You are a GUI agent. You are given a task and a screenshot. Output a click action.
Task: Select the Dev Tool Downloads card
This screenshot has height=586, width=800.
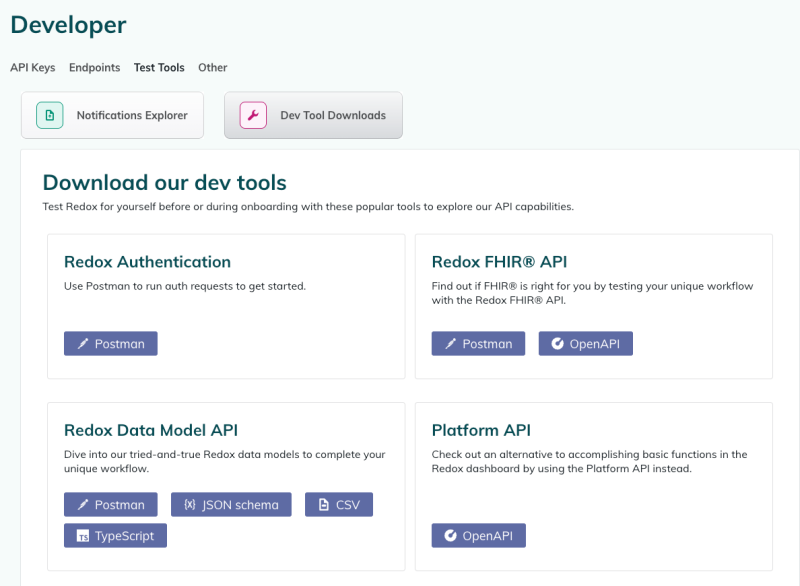point(313,115)
